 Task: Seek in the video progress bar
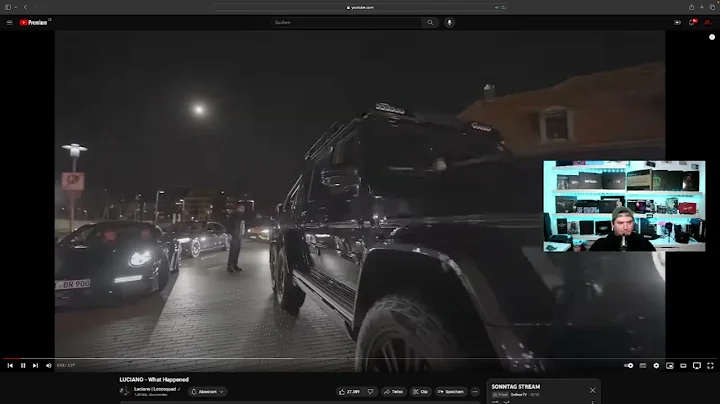(360, 359)
